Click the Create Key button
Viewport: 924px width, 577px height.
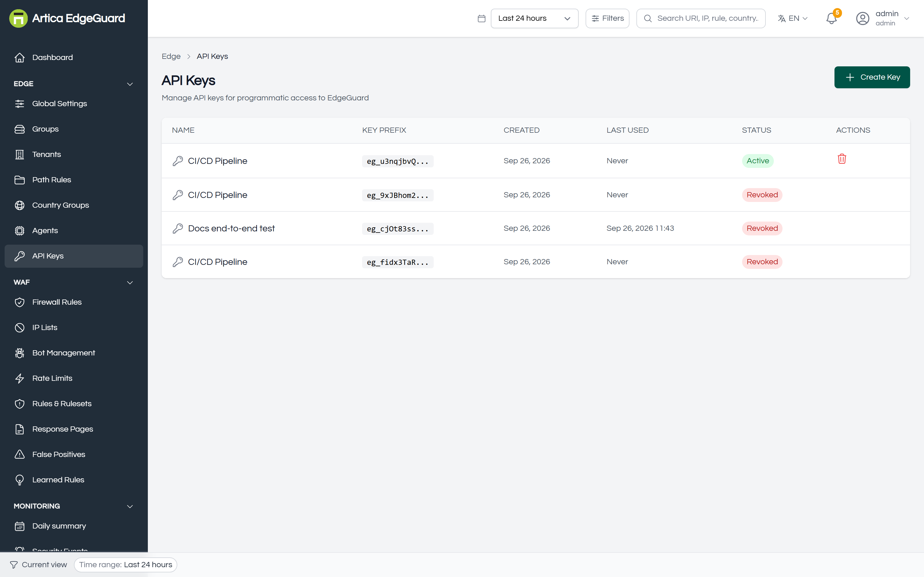coord(872,77)
